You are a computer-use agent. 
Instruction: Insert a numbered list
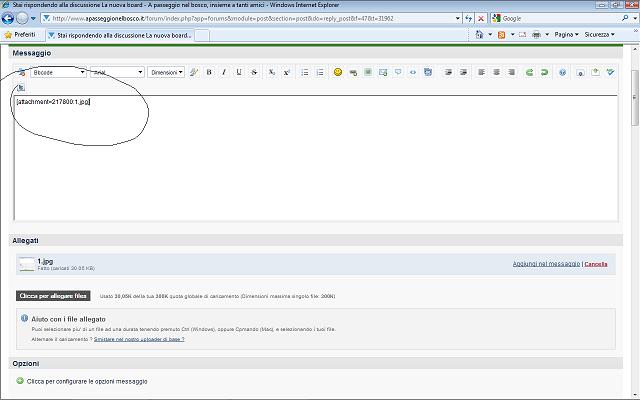tap(319, 72)
